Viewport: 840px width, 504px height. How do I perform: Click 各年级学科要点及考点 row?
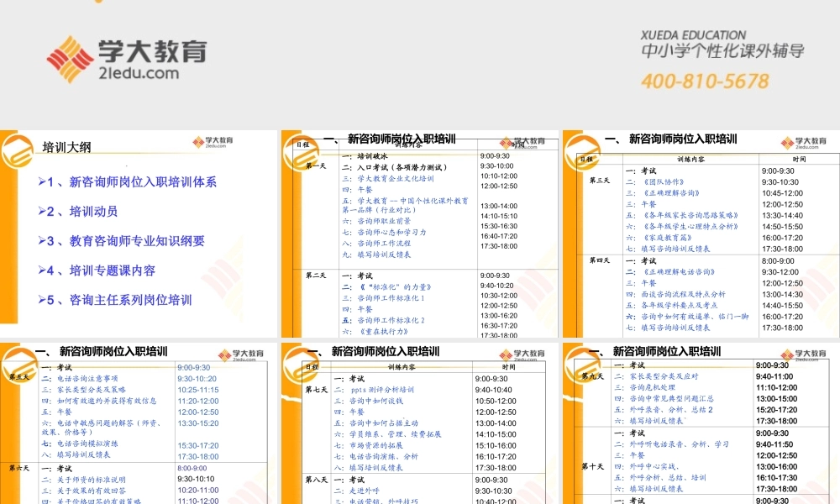(672, 306)
